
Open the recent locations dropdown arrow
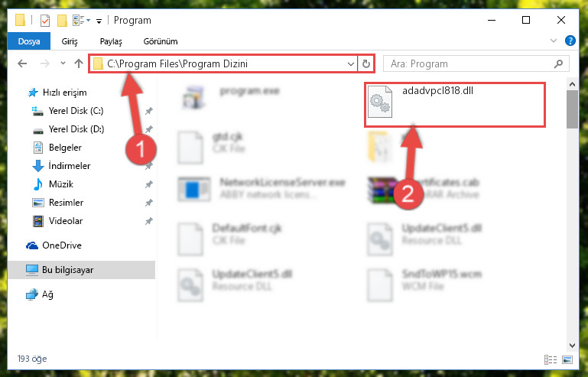(63, 63)
